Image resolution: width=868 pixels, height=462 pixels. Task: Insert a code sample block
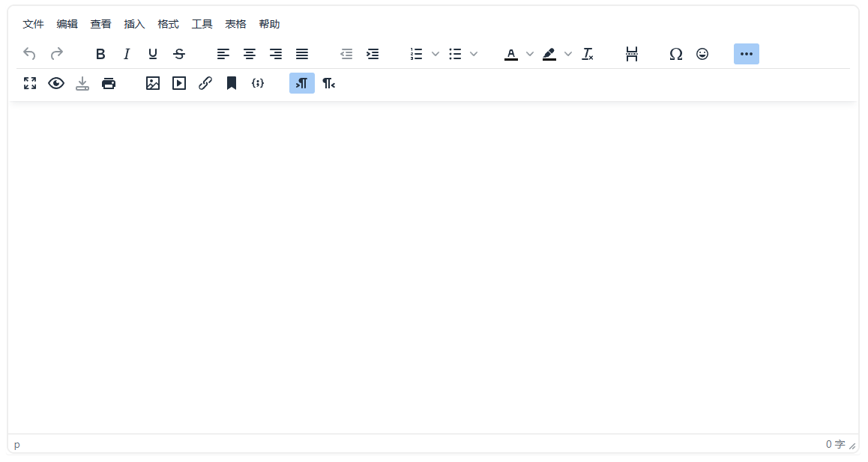pos(258,84)
